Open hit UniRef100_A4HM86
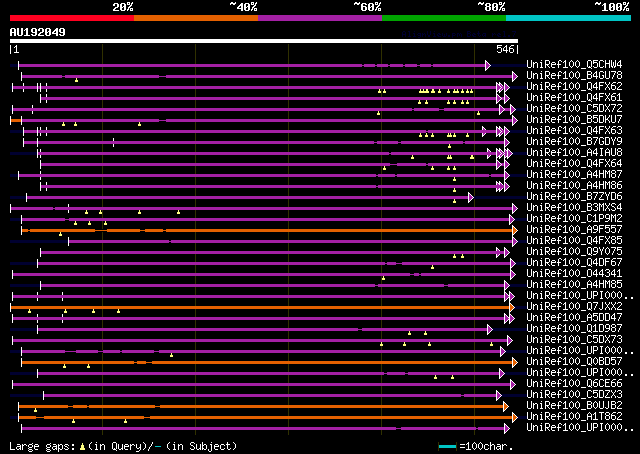 (x=574, y=186)
